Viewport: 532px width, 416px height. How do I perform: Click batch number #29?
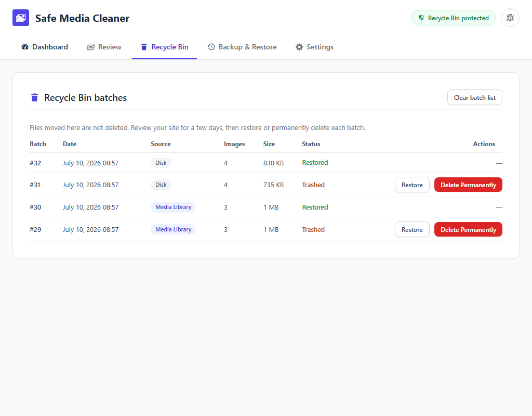point(35,229)
